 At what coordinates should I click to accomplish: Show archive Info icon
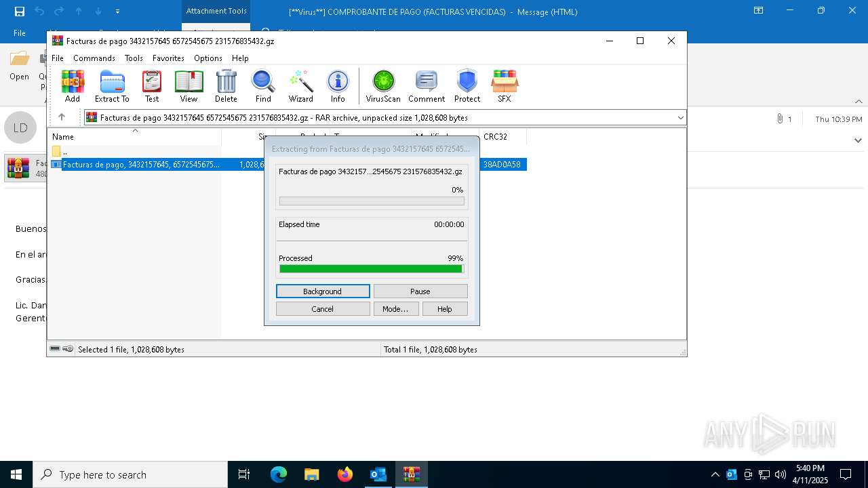click(x=338, y=86)
